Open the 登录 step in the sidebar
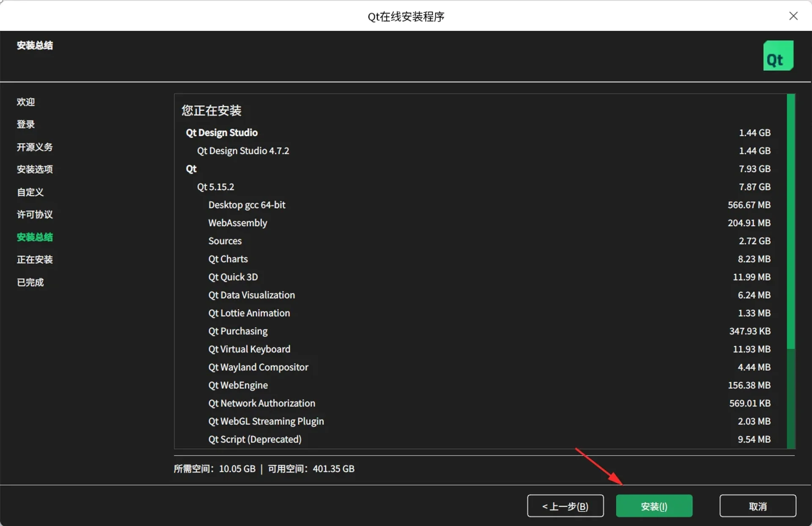812x526 pixels. [26, 124]
